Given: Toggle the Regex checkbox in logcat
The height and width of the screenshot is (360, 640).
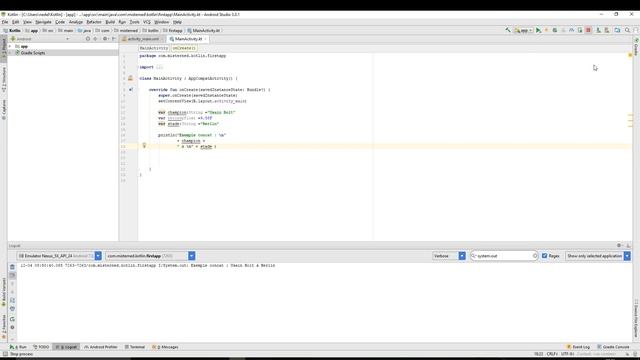Looking at the screenshot, I should 544,256.
